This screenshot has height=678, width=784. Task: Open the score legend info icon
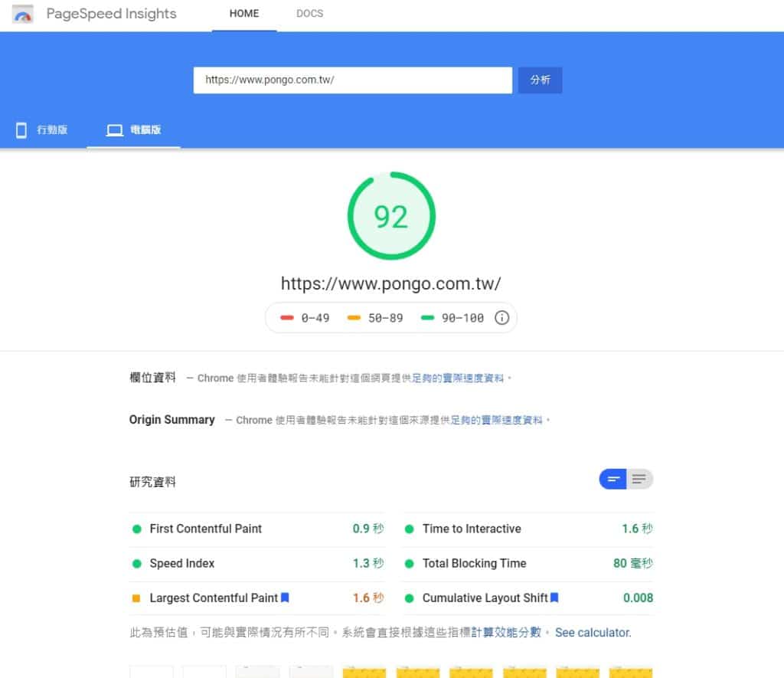coord(502,317)
